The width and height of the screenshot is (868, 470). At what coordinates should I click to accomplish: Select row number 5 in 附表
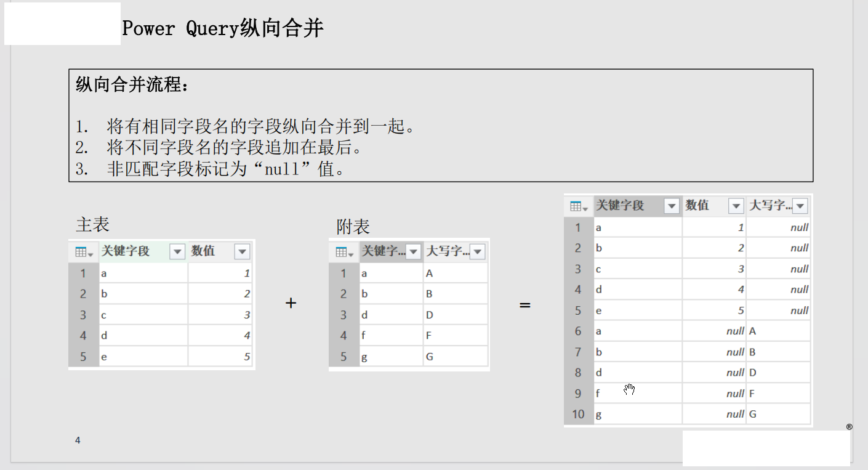(344, 357)
